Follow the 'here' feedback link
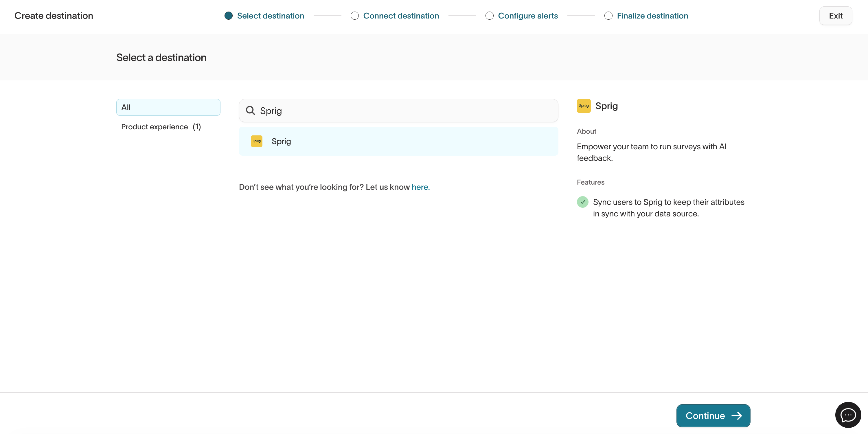The image size is (868, 434). pos(420,187)
